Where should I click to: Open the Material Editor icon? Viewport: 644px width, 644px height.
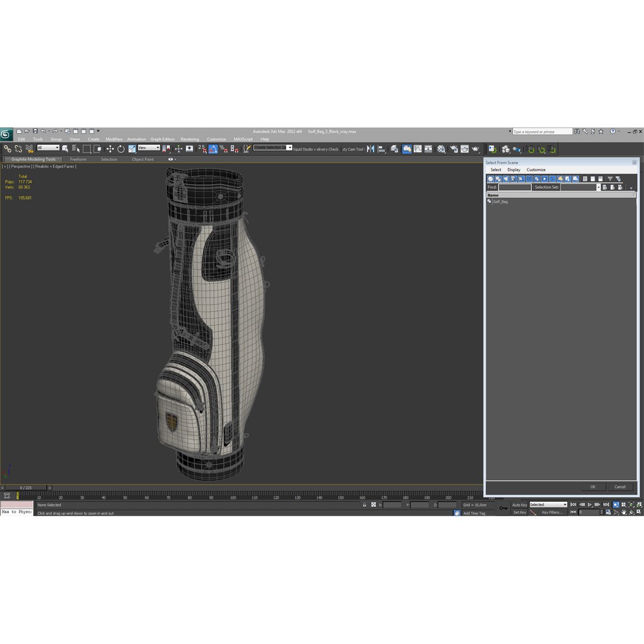(441, 149)
